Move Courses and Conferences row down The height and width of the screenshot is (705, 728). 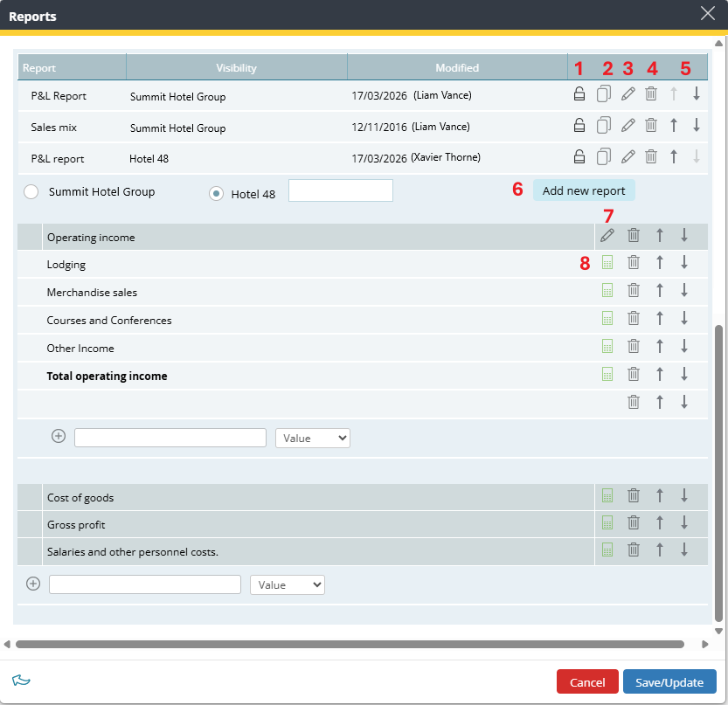(x=684, y=318)
